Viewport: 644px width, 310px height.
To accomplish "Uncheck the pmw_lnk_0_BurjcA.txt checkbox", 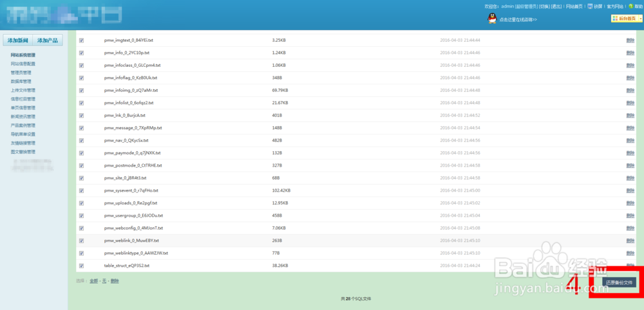I will click(81, 115).
